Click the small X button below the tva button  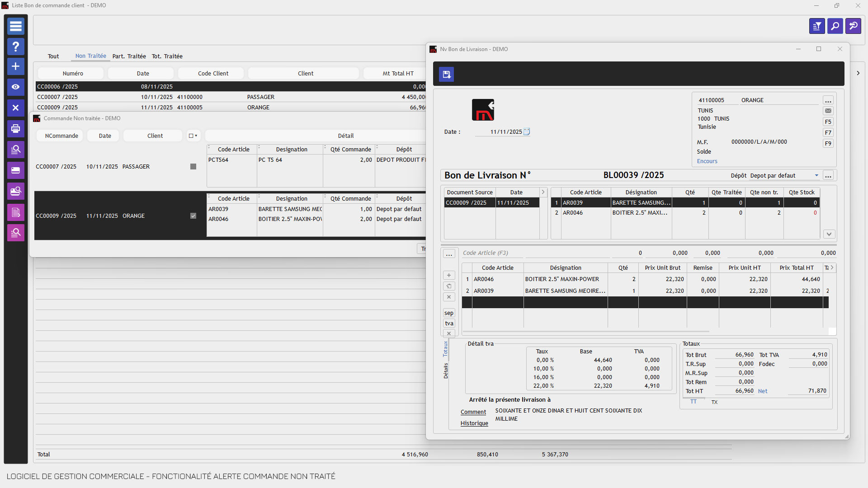pyautogui.click(x=449, y=333)
